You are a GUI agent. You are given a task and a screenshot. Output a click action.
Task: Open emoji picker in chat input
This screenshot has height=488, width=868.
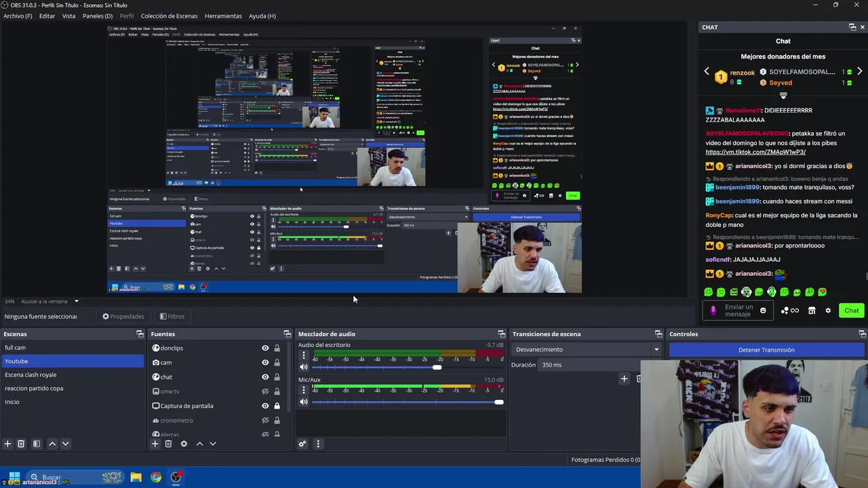(x=763, y=310)
